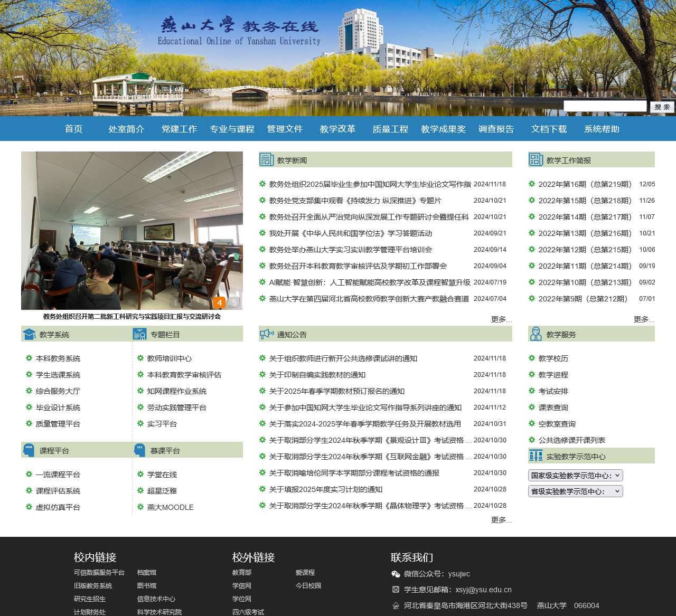
Task: Click inside the search input field
Action: pos(605,106)
